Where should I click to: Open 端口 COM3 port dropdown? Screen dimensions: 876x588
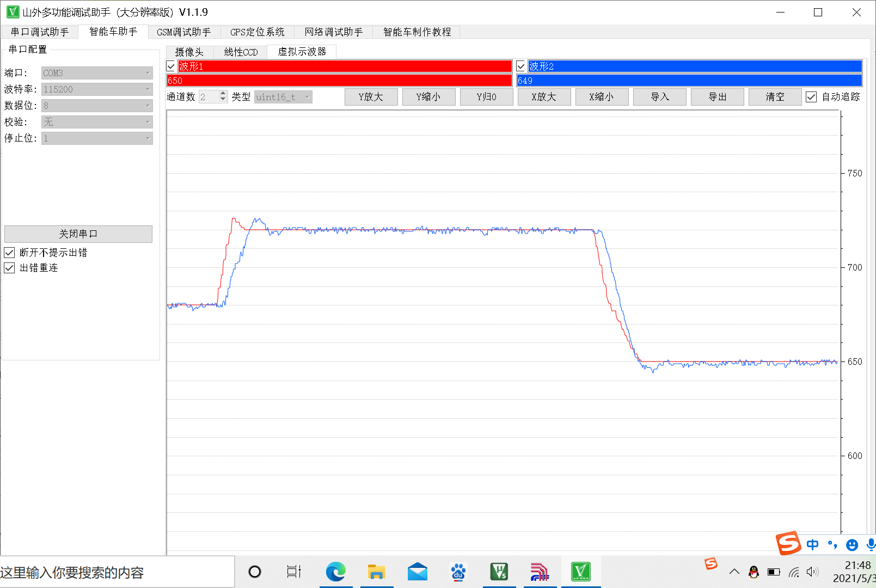pos(97,73)
